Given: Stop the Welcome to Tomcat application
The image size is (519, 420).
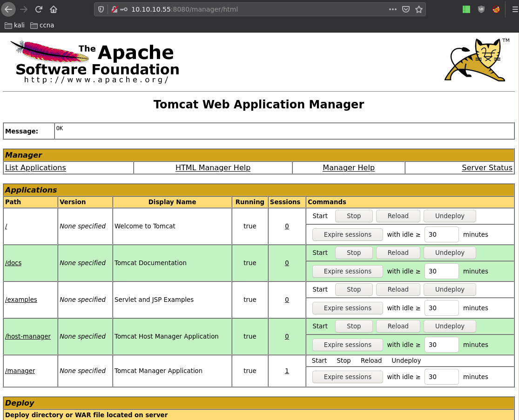Looking at the screenshot, I should coord(354,216).
